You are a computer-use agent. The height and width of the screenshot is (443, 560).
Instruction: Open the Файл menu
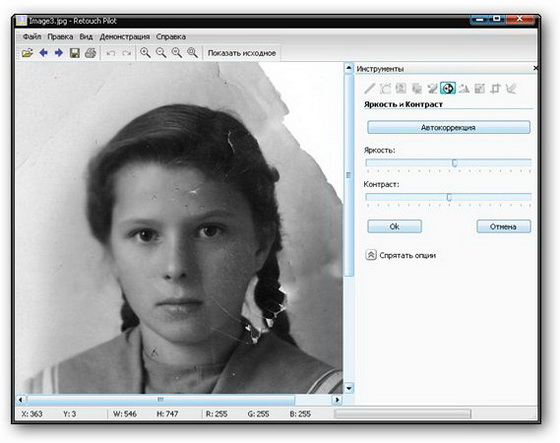(32, 37)
